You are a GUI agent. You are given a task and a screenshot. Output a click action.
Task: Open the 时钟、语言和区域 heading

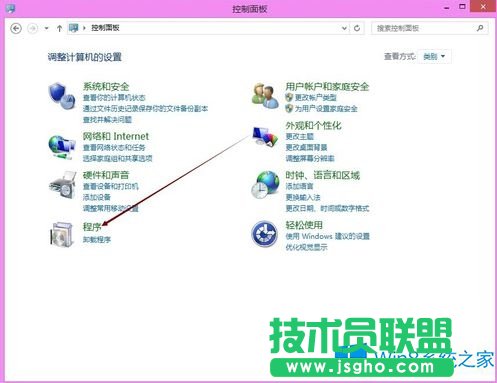(323, 175)
